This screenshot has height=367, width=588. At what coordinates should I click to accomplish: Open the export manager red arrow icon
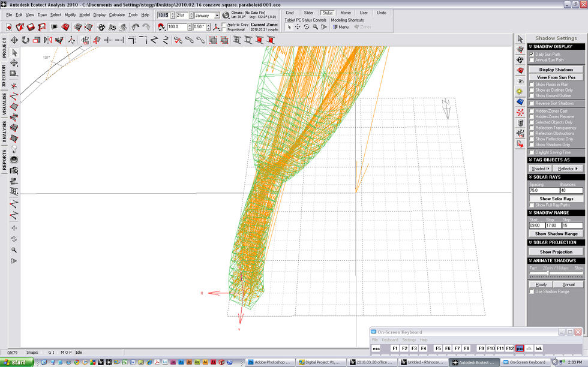coord(520,144)
